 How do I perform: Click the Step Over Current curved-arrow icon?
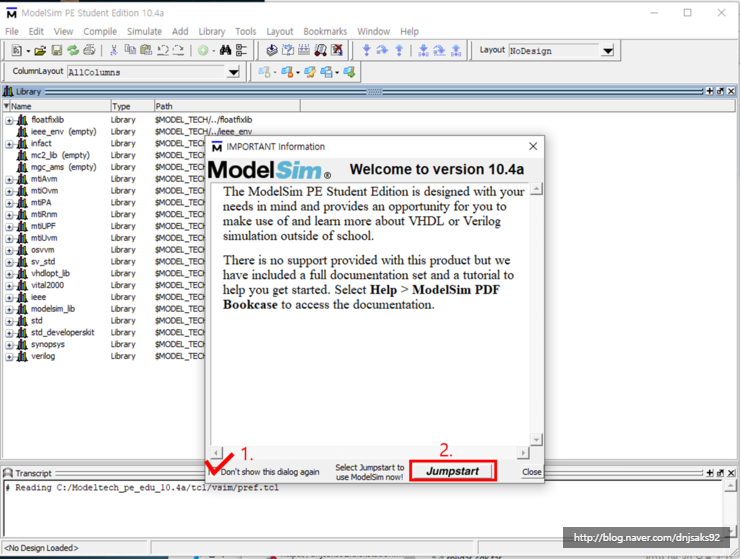pyautogui.click(x=439, y=50)
